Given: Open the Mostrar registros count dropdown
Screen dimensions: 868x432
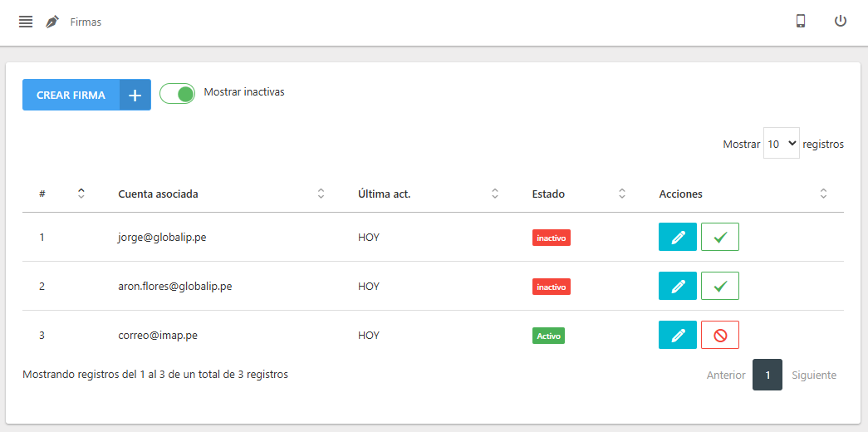Looking at the screenshot, I should (x=781, y=144).
